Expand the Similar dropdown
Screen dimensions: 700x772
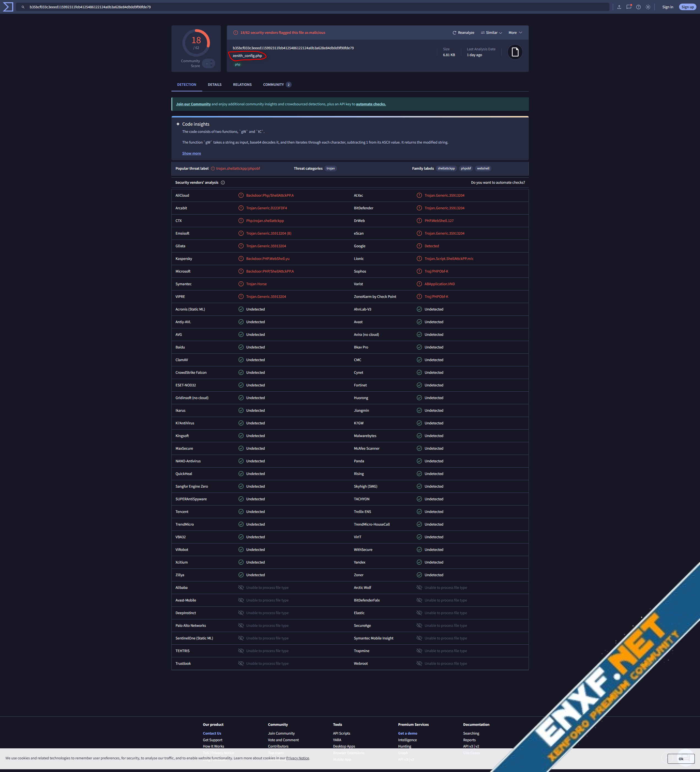[x=491, y=32]
